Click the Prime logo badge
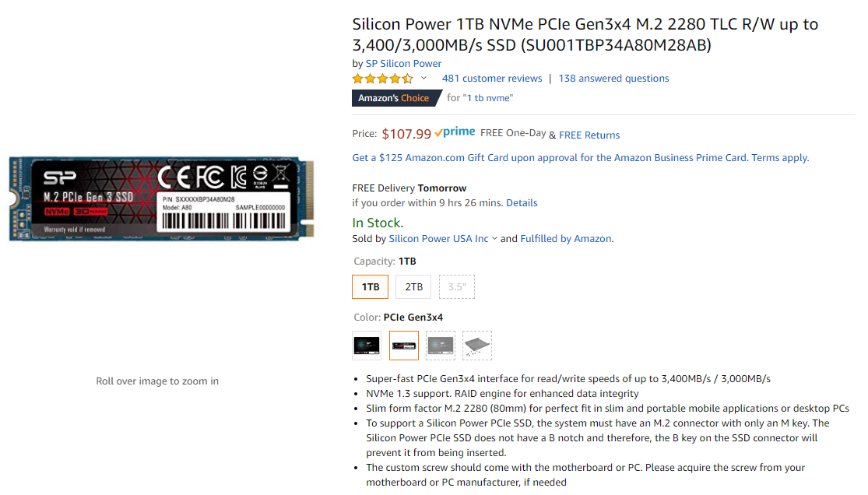868x495 pixels. (455, 132)
